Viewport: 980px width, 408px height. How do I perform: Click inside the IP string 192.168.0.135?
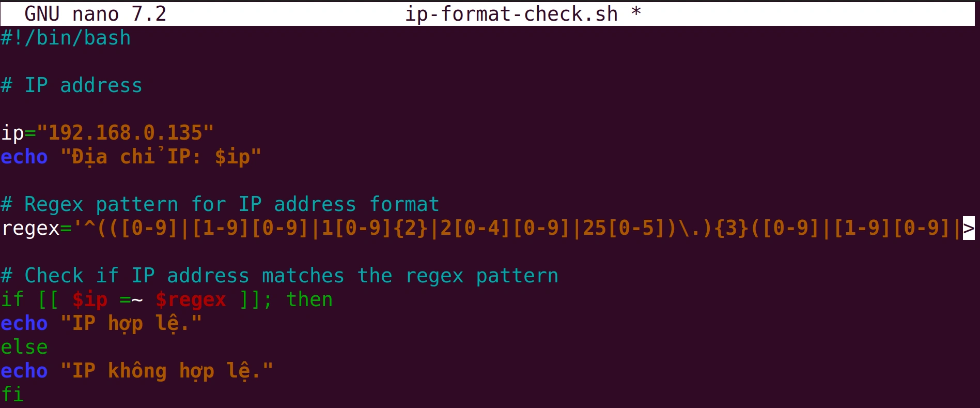pos(125,133)
